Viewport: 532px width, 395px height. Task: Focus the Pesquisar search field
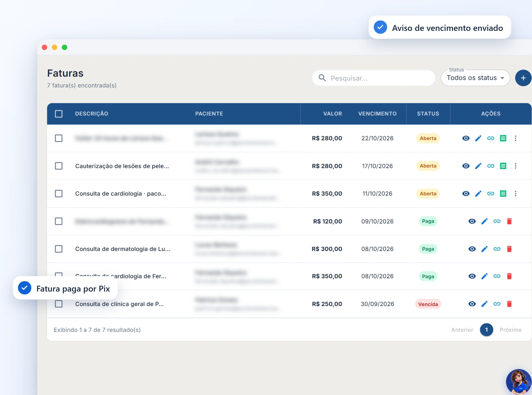pyautogui.click(x=373, y=78)
